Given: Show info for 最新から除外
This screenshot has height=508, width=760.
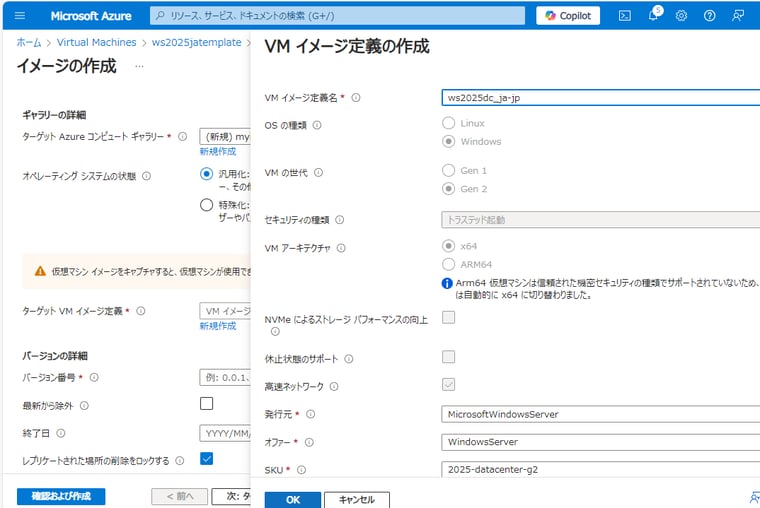Looking at the screenshot, I should point(84,405).
